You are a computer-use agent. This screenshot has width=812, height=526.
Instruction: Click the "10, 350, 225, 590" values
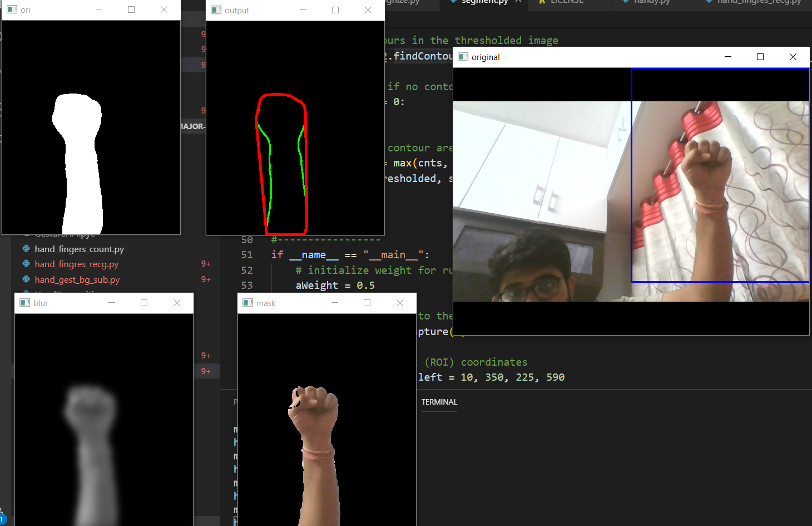coord(512,377)
